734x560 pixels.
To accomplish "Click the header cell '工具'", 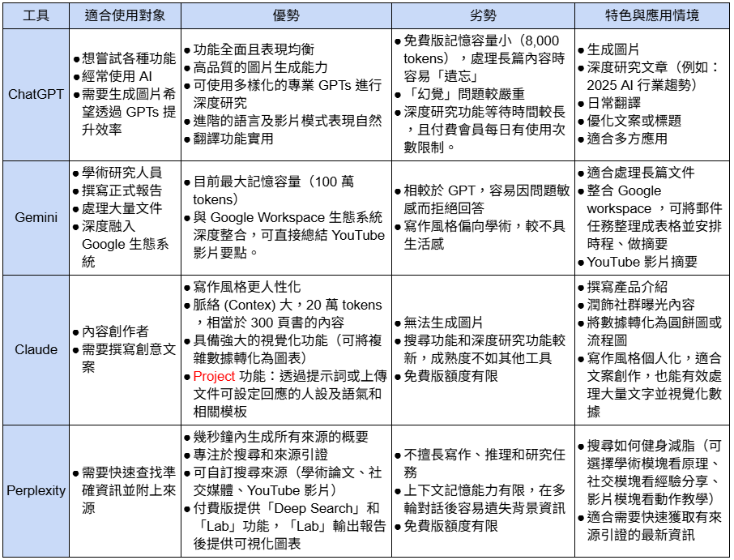I will [x=36, y=15].
